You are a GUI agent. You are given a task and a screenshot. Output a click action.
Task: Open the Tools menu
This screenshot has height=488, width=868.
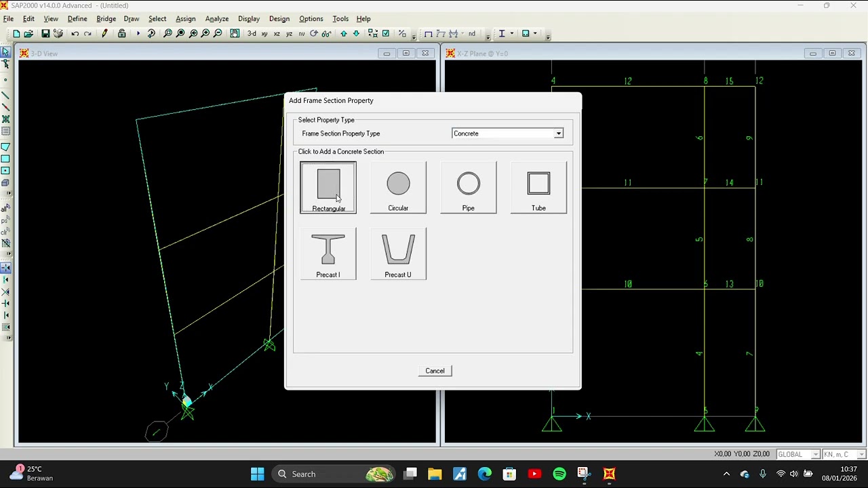340,19
